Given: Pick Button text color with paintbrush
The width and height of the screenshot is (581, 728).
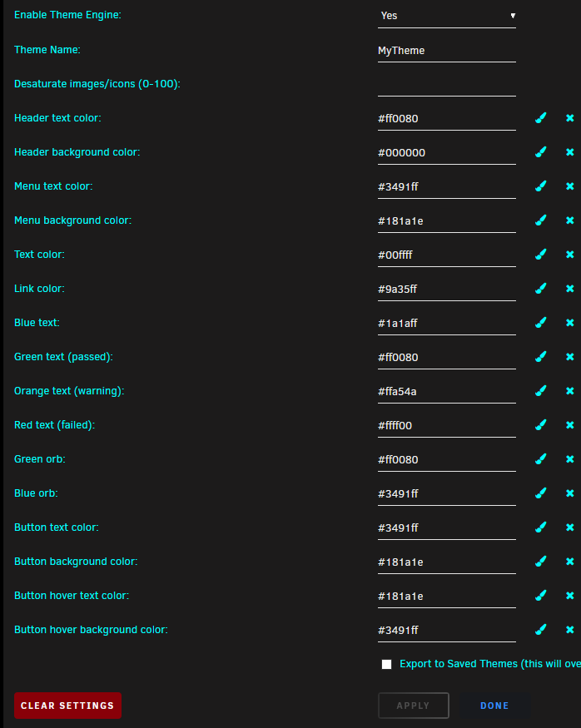Looking at the screenshot, I should point(540,527).
